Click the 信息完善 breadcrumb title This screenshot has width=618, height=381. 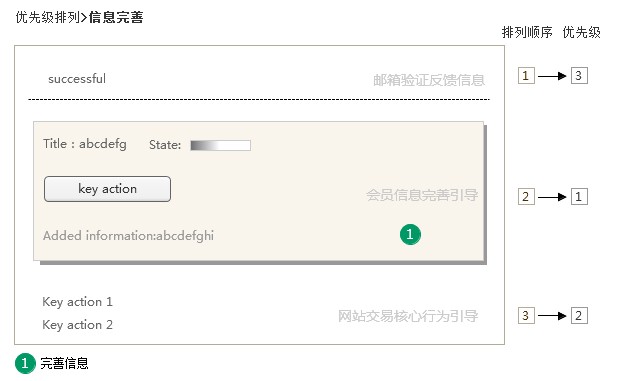click(116, 17)
